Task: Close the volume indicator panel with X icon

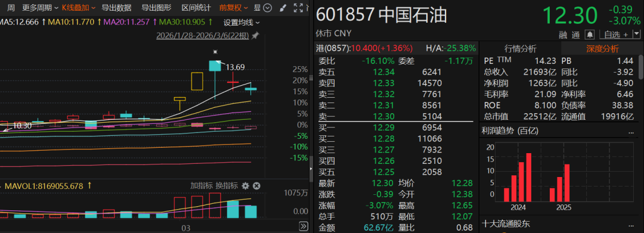Action: click(x=256, y=186)
